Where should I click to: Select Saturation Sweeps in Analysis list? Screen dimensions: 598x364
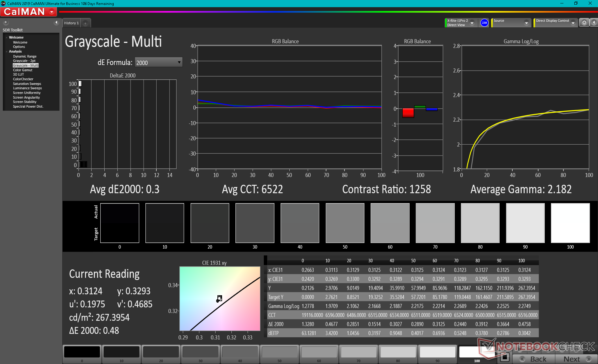coord(27,84)
